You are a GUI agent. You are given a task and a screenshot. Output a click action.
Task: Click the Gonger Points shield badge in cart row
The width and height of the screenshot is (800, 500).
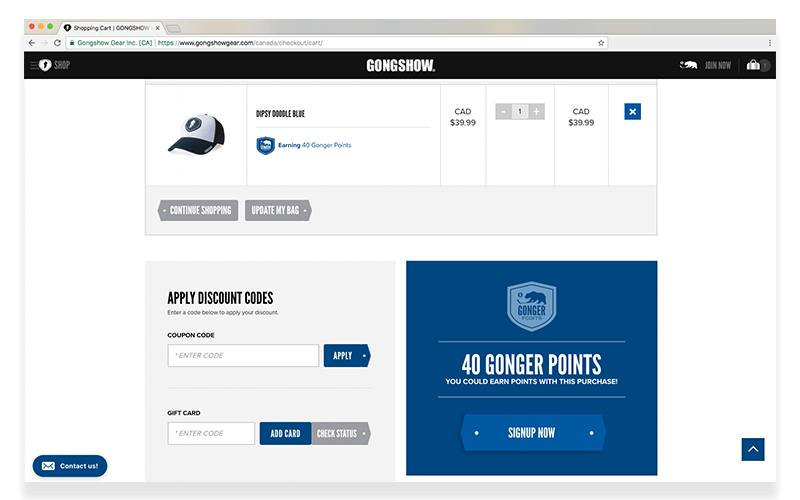265,145
